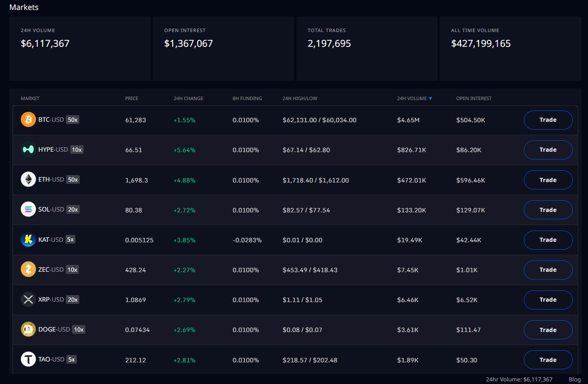The image size is (588, 384).
Task: Click the Zcash coin icon
Action: 28,270
